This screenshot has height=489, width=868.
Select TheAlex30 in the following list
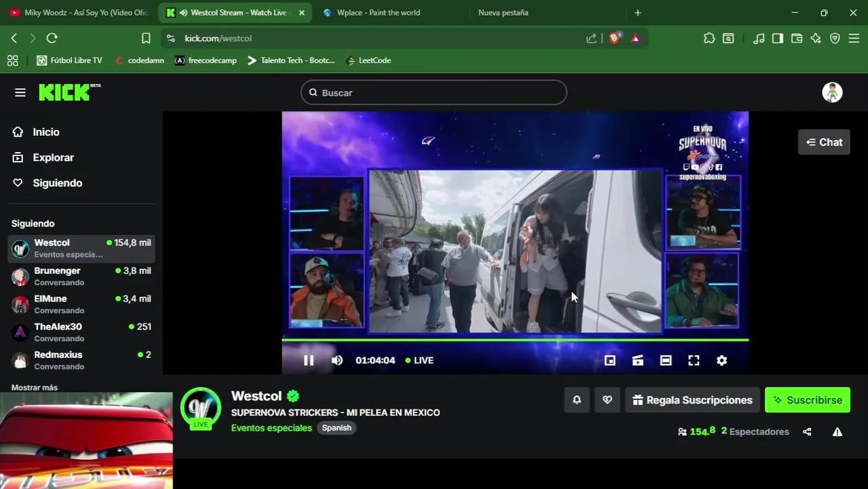click(82, 332)
